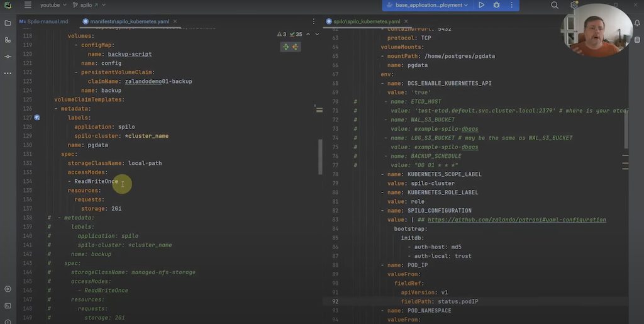
Task: Click the backup-script reference on line 120
Action: 130,54
